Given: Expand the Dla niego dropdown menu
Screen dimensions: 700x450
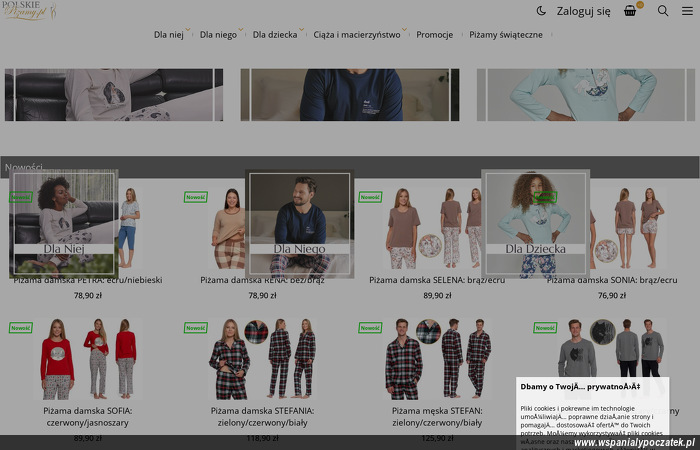Looking at the screenshot, I should [x=218, y=34].
